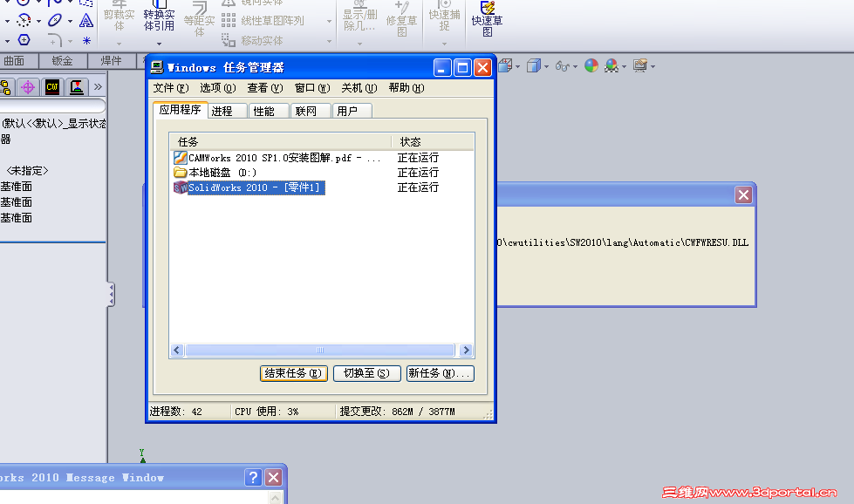Expand the overflow chevron on panel tabs
854x504 pixels.
pos(98,86)
